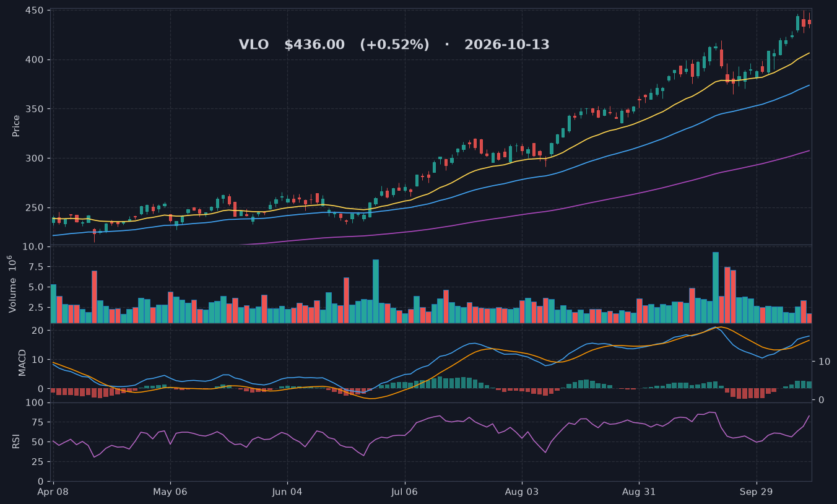Click the Price axis label
The width and height of the screenshot is (837, 504).
tap(16, 126)
